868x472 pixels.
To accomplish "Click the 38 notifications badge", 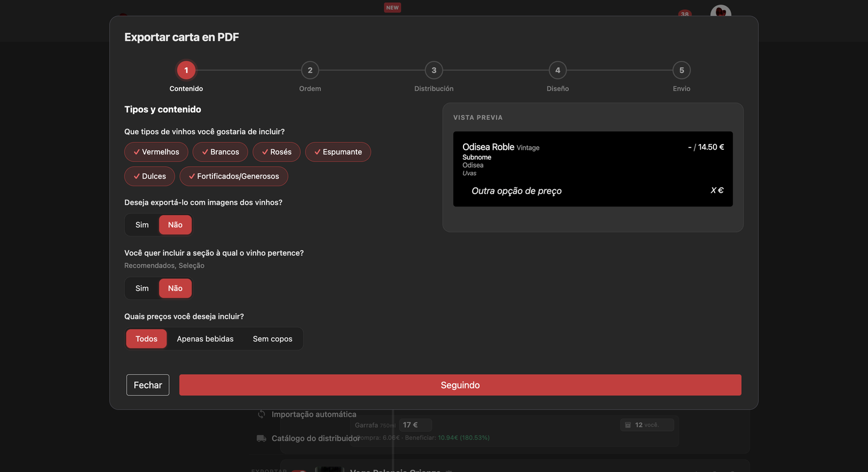I will (x=685, y=14).
